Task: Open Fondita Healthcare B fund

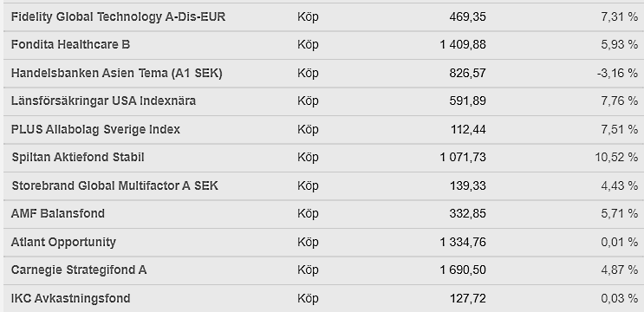Action: [x=71, y=44]
